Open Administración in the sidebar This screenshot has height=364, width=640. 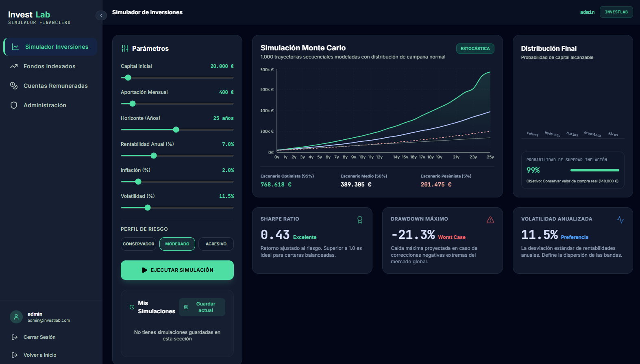50,105
